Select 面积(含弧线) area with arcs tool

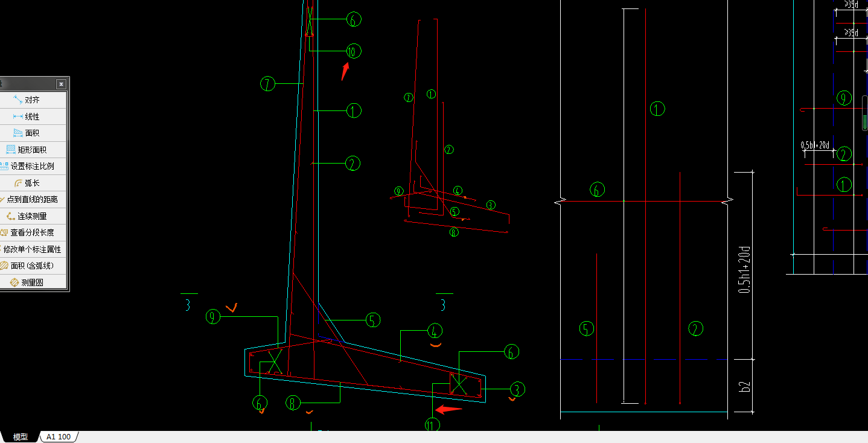tap(34, 266)
